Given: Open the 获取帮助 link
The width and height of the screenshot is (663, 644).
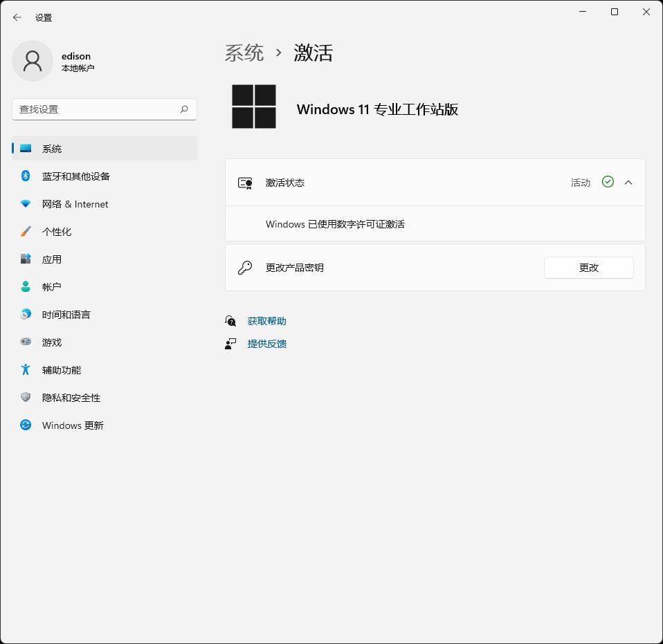Looking at the screenshot, I should 266,320.
